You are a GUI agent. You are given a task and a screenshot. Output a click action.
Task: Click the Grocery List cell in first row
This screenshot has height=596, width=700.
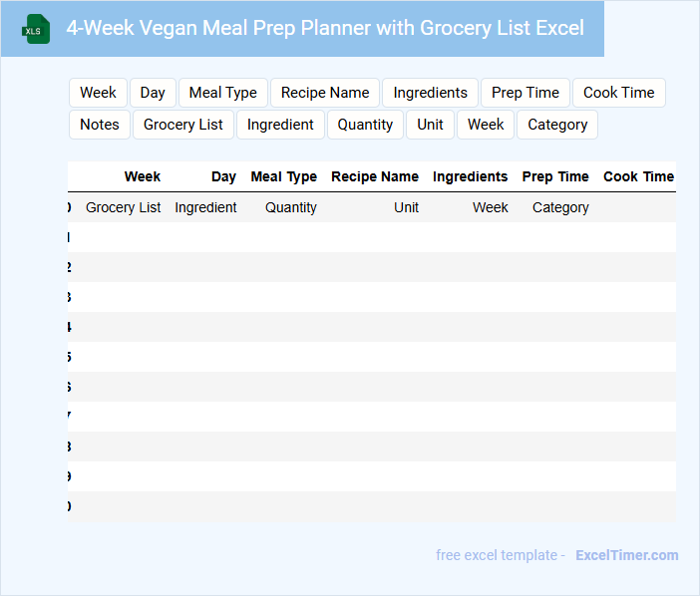(x=124, y=207)
